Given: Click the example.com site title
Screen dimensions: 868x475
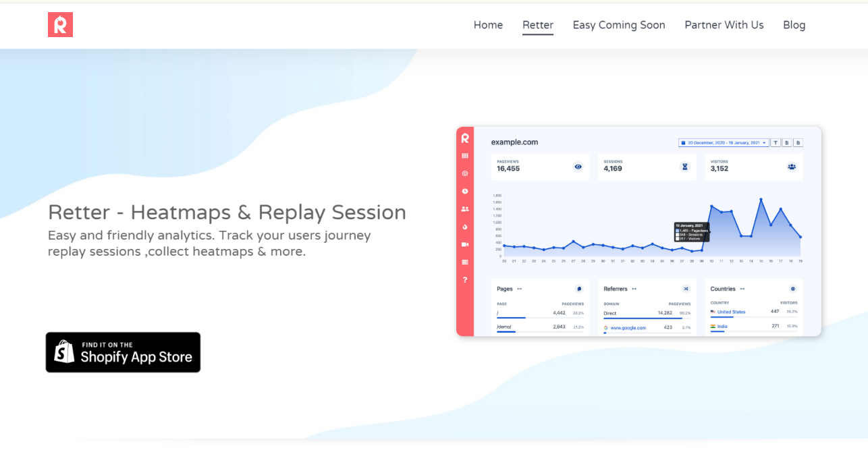Looking at the screenshot, I should (514, 142).
